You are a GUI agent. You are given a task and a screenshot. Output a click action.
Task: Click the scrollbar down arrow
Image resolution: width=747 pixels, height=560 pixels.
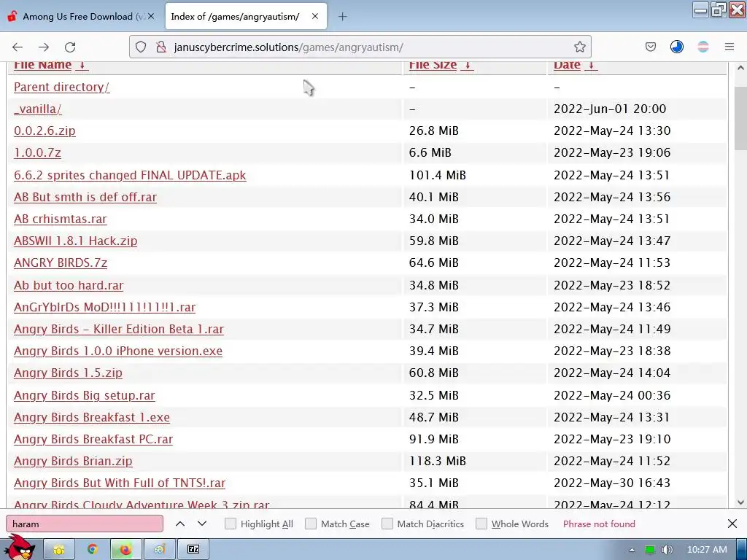click(x=740, y=502)
